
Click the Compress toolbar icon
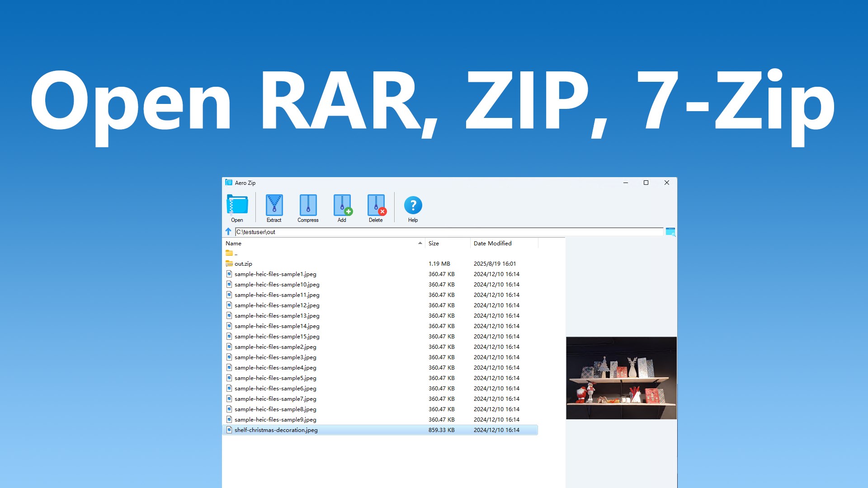(x=308, y=206)
